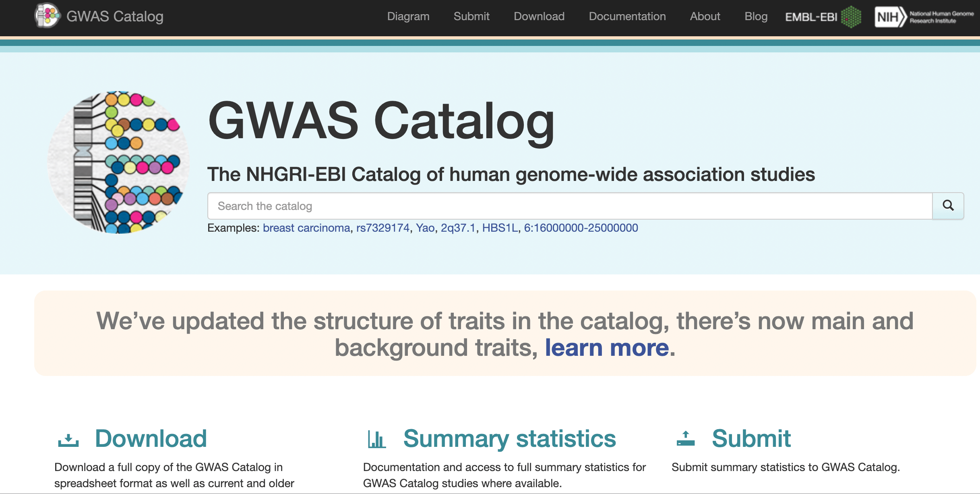The height and width of the screenshot is (494, 980).
Task: Click the upload icon beside Submit heading
Action: [x=686, y=439]
